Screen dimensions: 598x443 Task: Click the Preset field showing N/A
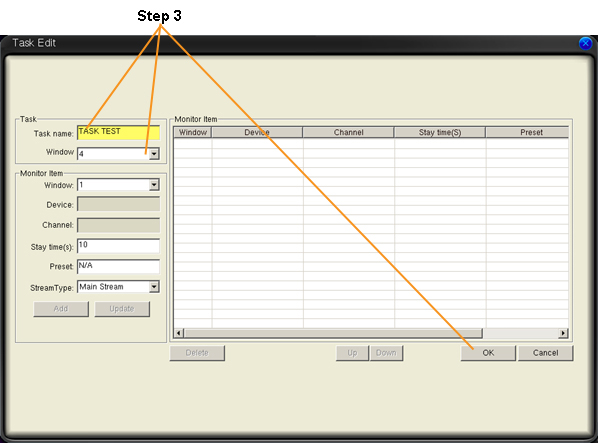[118, 266]
